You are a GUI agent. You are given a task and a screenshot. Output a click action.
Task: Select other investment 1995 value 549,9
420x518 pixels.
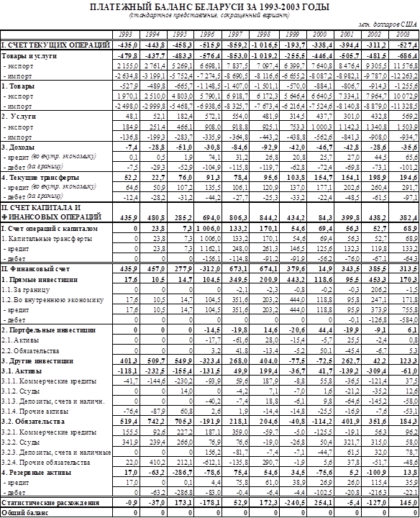click(185, 361)
